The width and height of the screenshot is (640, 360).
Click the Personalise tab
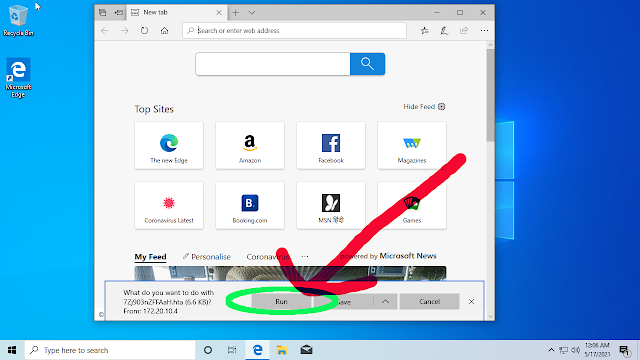[x=207, y=257]
